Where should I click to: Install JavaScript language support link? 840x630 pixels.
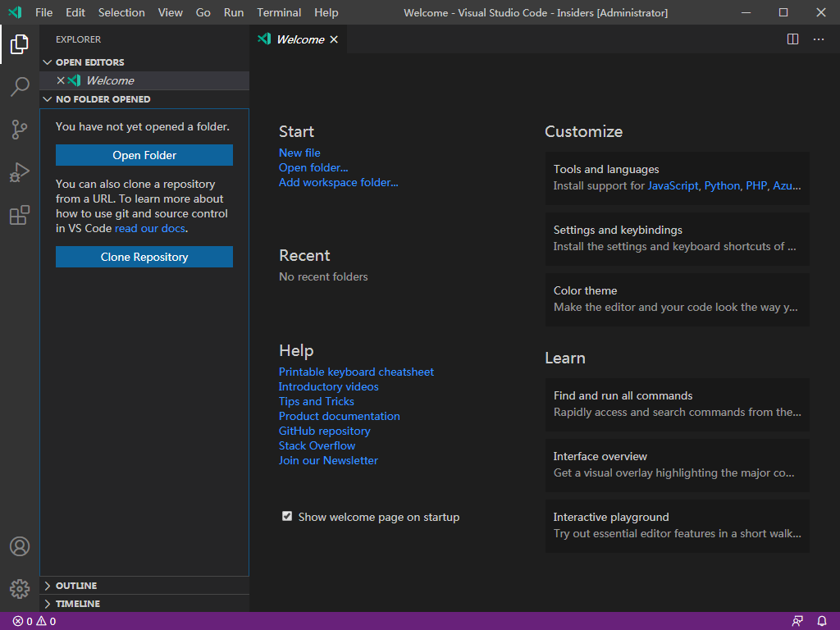coord(673,186)
